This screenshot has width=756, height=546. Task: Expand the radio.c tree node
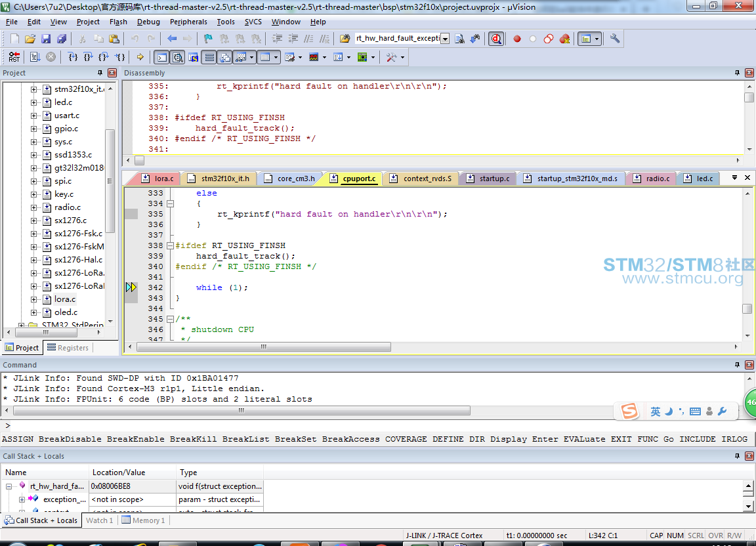pyautogui.click(x=33, y=207)
